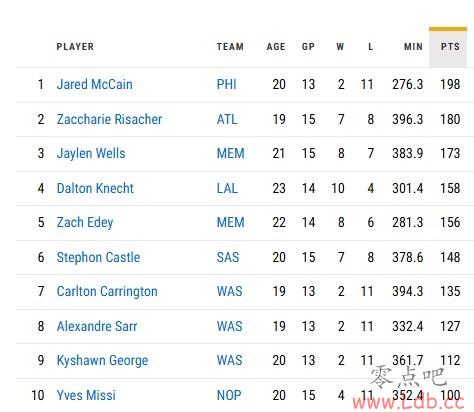
Task: Sort table by MIN column header
Action: (x=413, y=47)
